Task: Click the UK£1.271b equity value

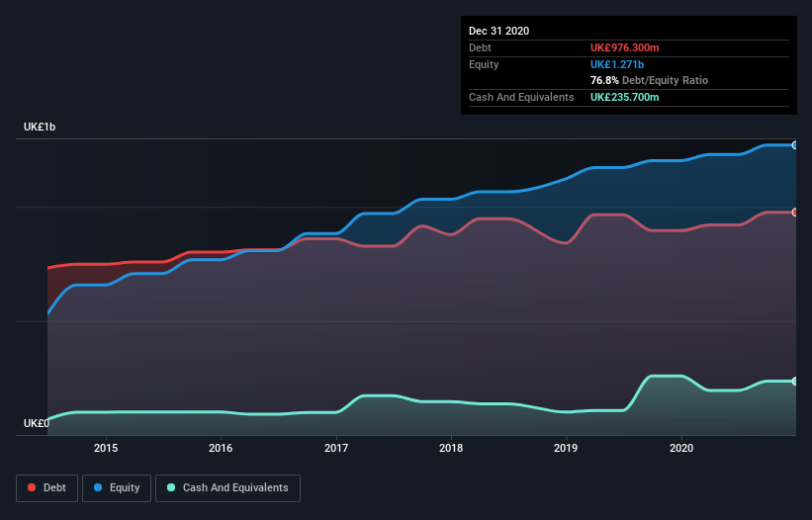Action: 617,64
